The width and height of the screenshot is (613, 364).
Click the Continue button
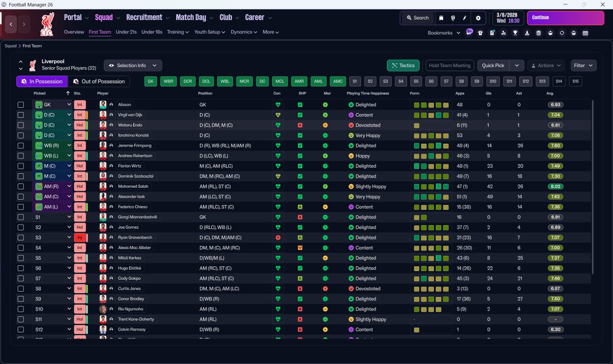[x=566, y=18]
